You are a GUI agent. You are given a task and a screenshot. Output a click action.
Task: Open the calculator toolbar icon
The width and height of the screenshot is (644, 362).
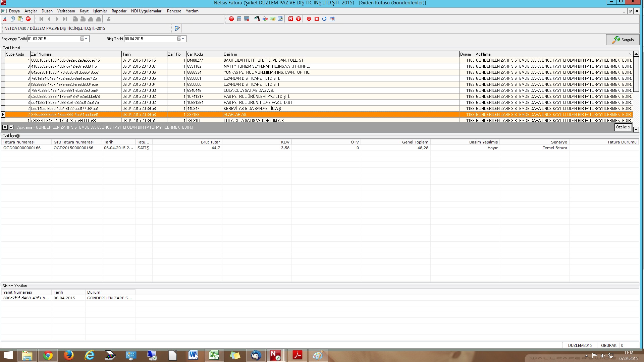pos(239,19)
